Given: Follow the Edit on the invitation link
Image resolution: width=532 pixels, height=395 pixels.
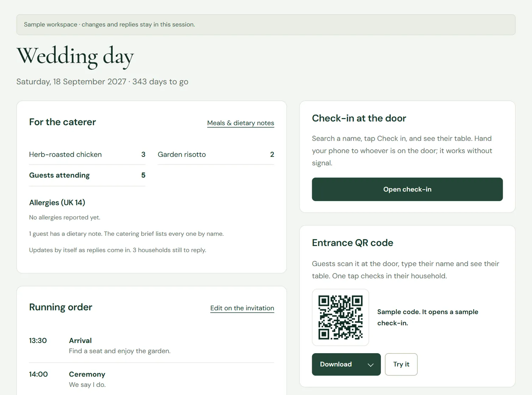Looking at the screenshot, I should point(242,308).
